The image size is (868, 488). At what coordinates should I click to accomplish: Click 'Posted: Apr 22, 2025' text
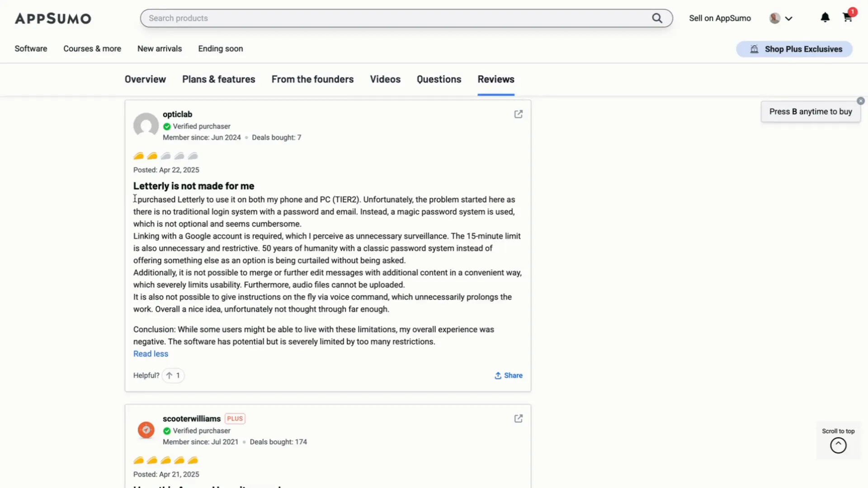pos(166,170)
